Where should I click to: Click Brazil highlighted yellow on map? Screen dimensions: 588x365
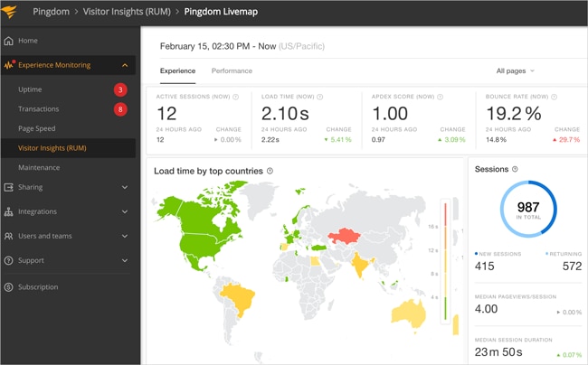tap(239, 299)
